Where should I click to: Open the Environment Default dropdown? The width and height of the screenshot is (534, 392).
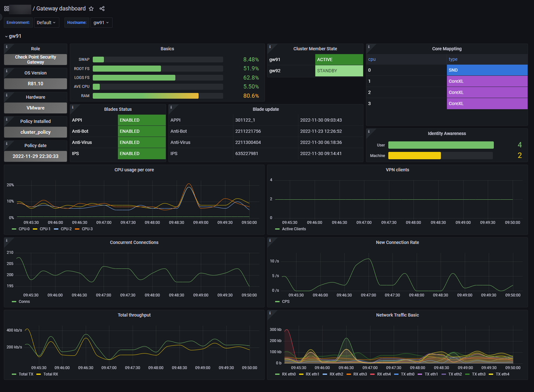[47, 22]
